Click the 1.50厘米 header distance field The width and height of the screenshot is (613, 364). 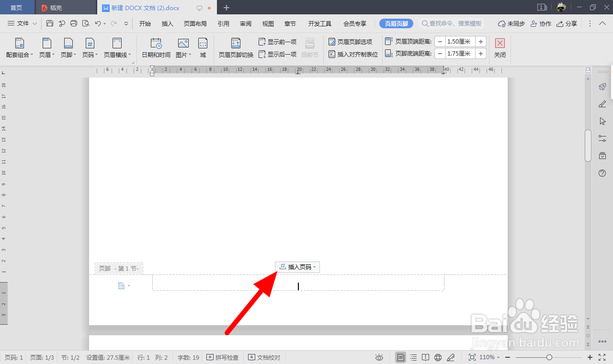tap(460, 42)
